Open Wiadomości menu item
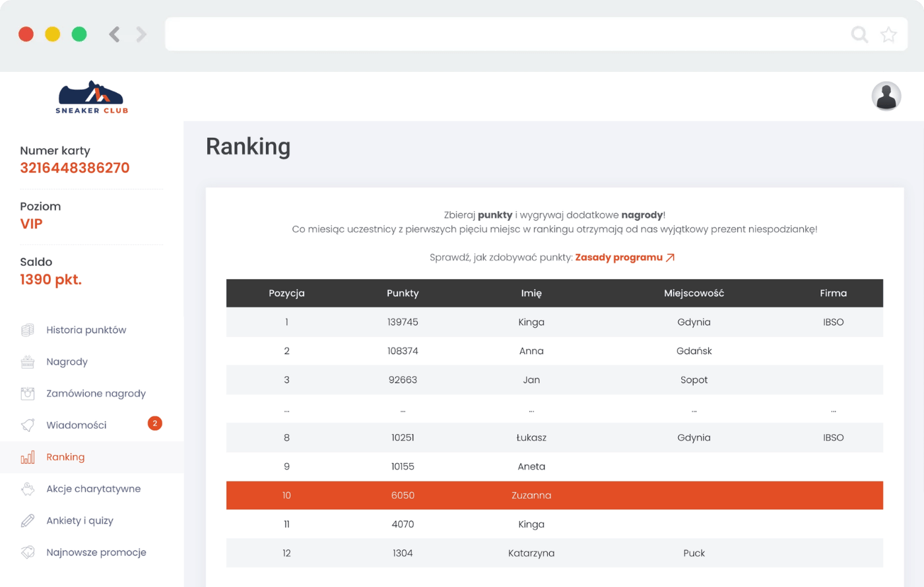Viewport: 924px width, 587px height. (x=77, y=425)
